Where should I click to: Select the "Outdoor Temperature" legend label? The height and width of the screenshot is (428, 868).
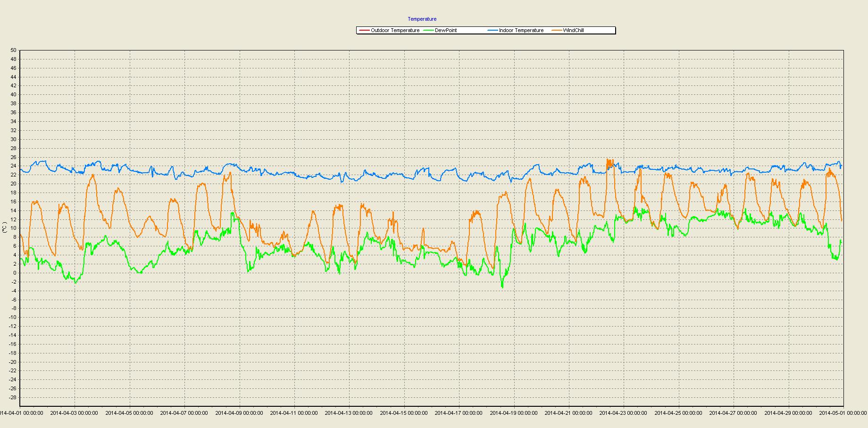pyautogui.click(x=395, y=31)
